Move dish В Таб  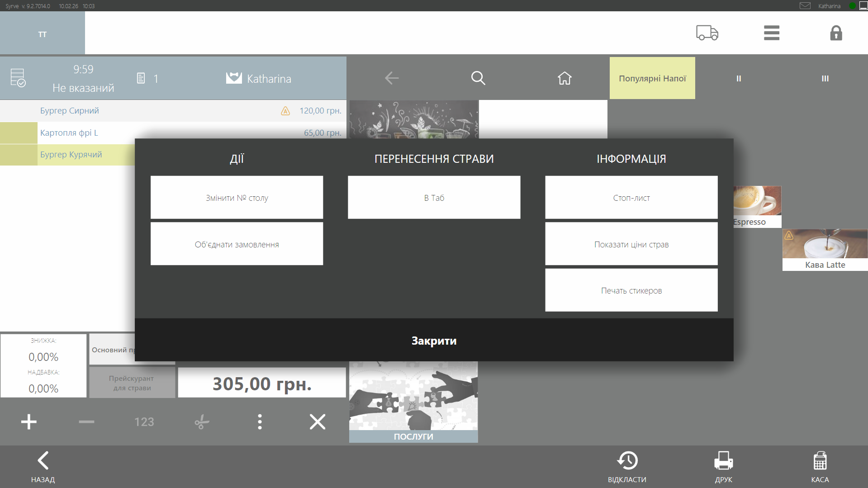(x=434, y=198)
